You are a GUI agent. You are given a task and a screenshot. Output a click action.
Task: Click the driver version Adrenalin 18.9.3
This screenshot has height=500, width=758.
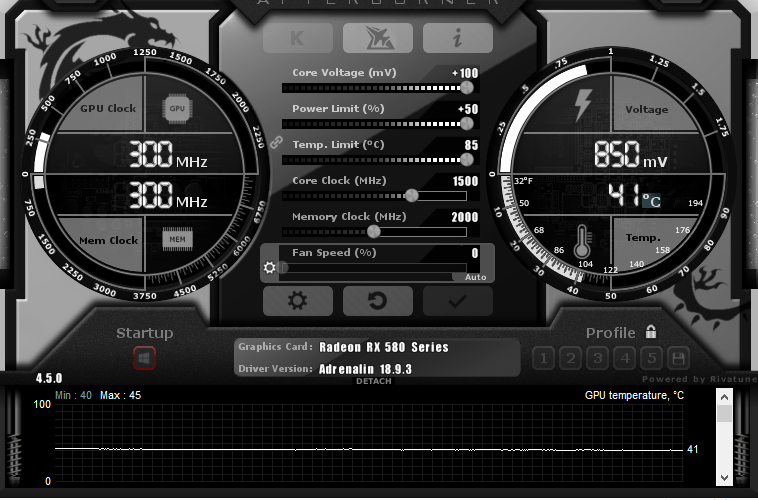coord(365,369)
